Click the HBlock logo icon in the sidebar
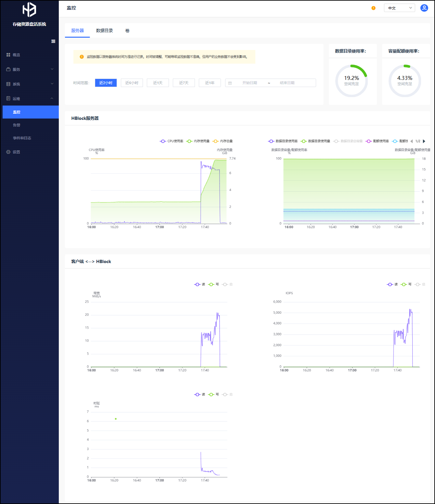Screen dimensions: 435x504 tap(29, 9)
